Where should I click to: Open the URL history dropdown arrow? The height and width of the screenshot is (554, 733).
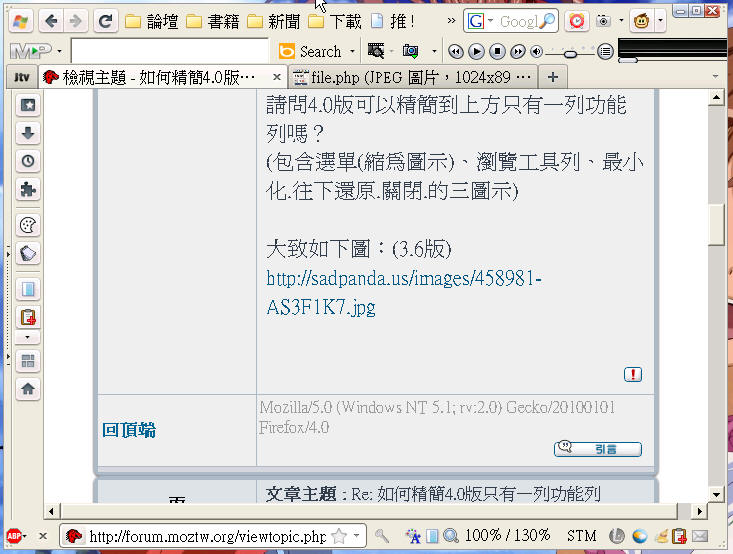coord(357,536)
